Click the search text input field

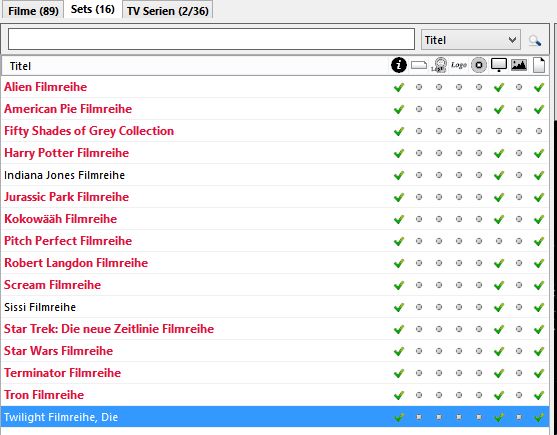tap(211, 39)
